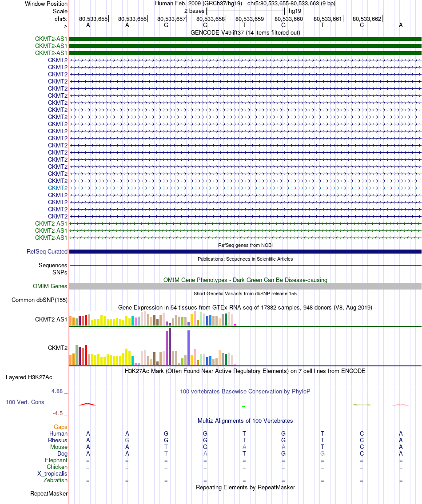Click the X_tropicalis species row label

(x=52, y=474)
